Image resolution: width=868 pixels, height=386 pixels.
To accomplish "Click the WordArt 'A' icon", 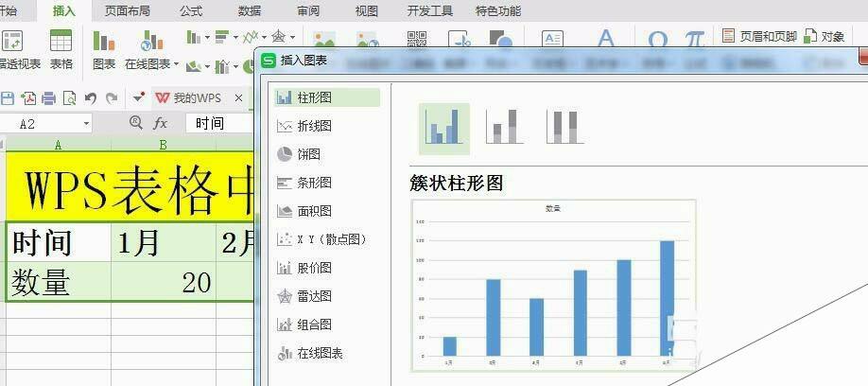I will tap(606, 38).
